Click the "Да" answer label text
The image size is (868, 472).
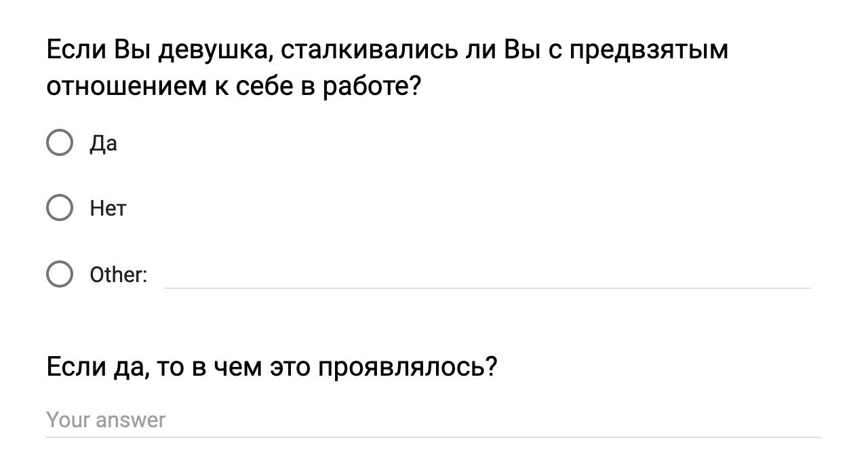click(x=103, y=144)
